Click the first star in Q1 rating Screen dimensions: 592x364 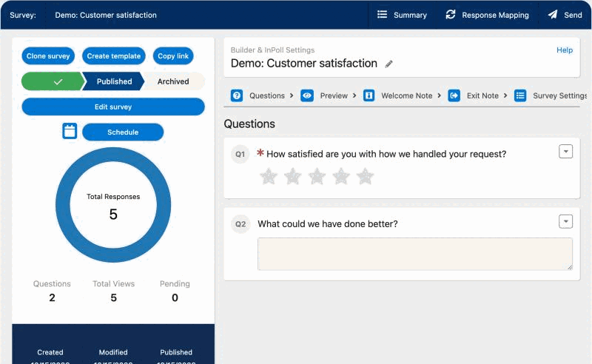point(269,176)
